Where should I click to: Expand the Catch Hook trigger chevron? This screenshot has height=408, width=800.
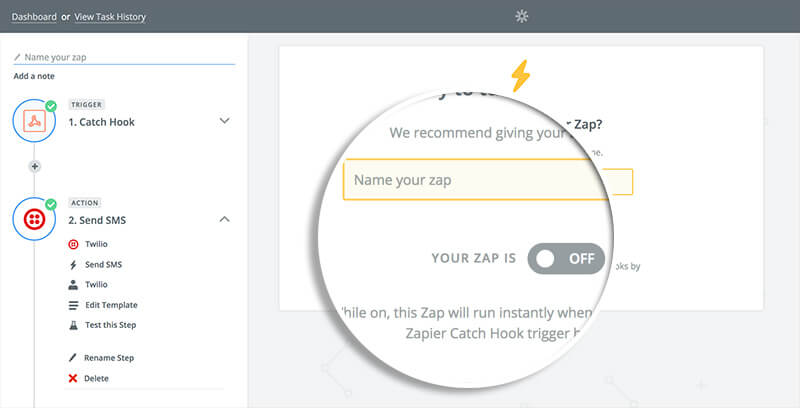[x=224, y=121]
